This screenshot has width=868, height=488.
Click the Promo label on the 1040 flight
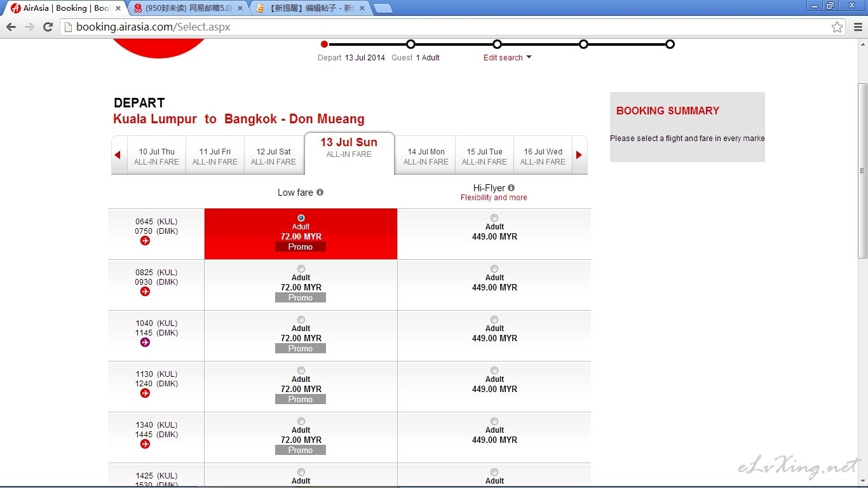click(301, 348)
